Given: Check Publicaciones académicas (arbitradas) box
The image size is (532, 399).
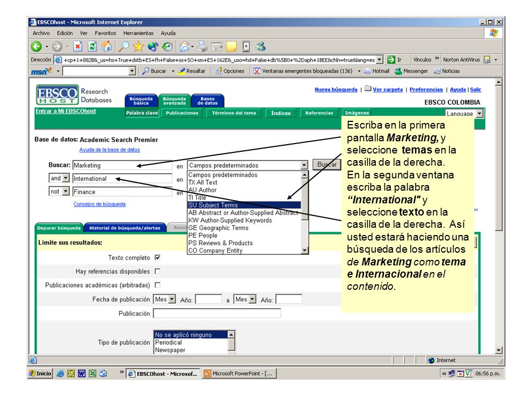Looking at the screenshot, I should coord(157,285).
